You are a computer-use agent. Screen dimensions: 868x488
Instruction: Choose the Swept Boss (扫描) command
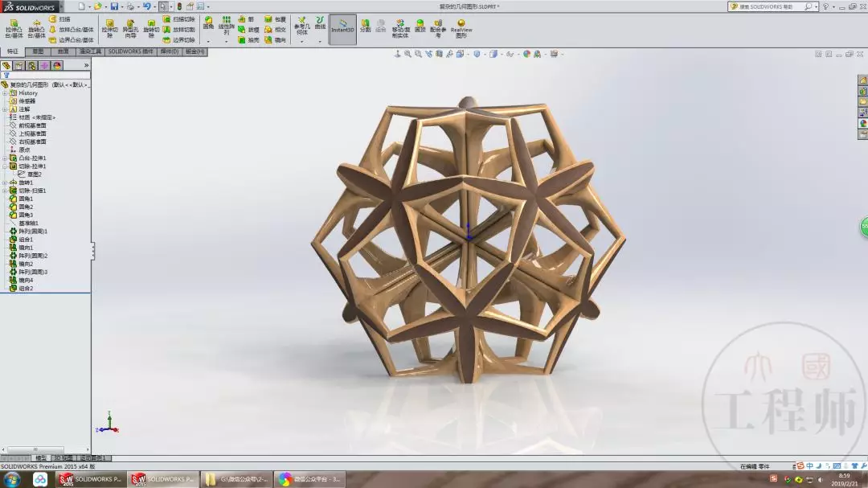click(59, 19)
